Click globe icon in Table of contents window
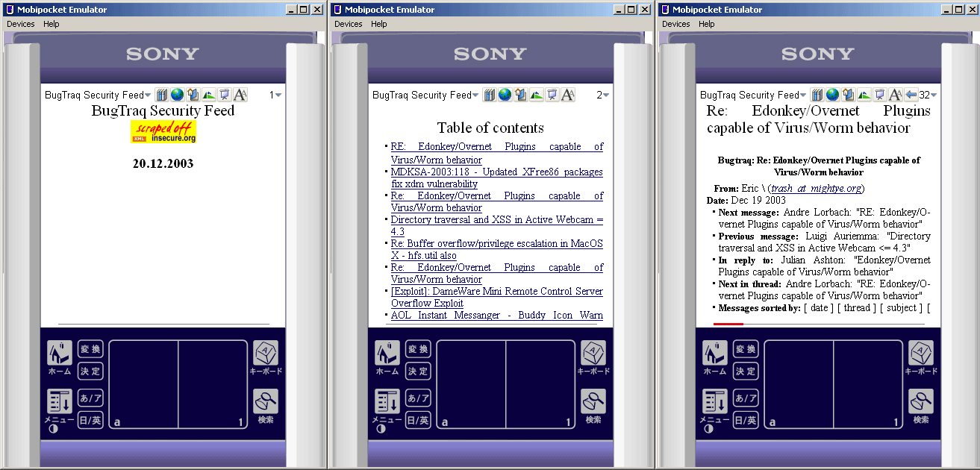The width and height of the screenshot is (980, 470). [505, 95]
